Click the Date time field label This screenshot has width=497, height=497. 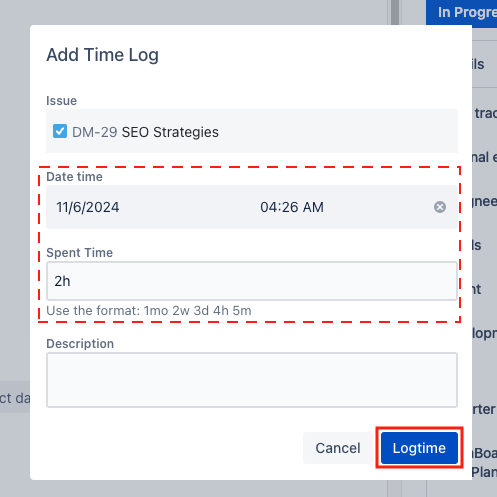click(x=74, y=177)
